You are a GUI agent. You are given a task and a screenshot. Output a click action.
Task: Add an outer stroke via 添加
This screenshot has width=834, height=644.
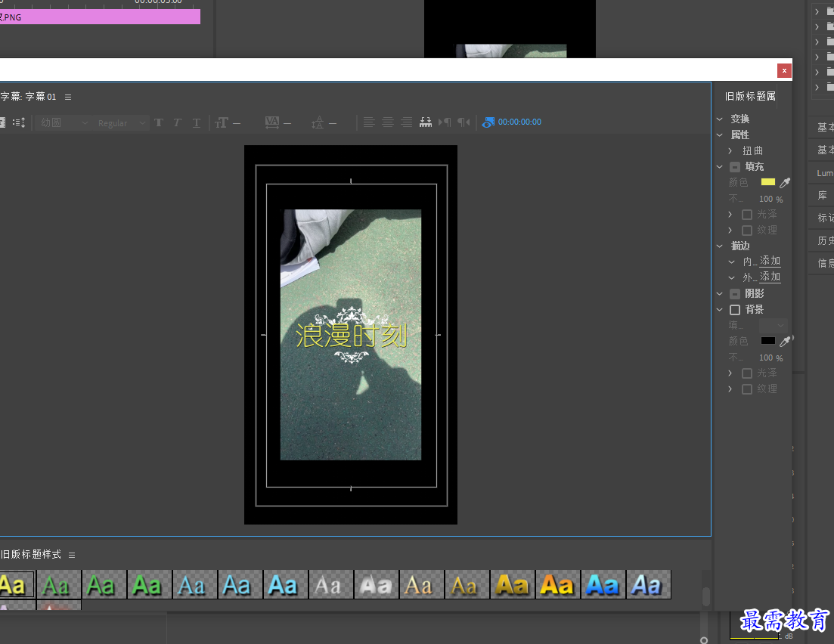[x=770, y=277]
